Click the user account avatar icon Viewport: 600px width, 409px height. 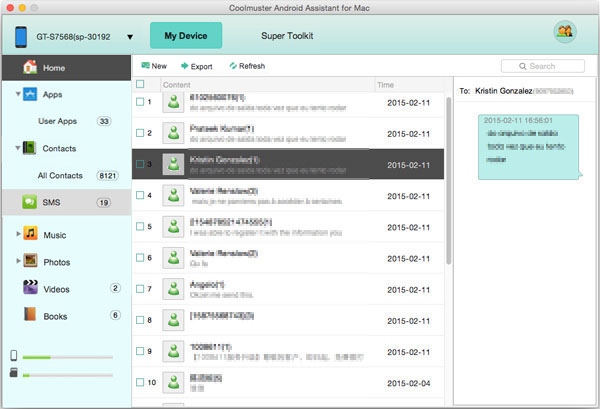(x=564, y=33)
